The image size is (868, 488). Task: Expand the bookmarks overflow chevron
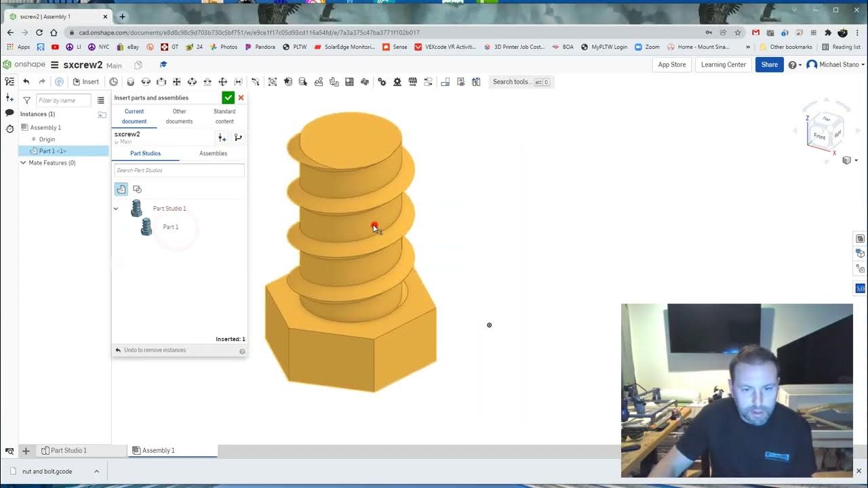click(748, 47)
